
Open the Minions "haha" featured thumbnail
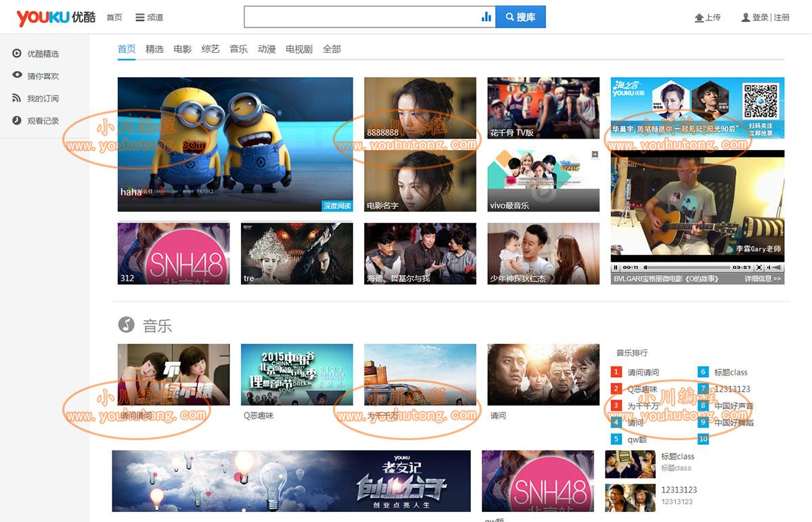tap(235, 144)
